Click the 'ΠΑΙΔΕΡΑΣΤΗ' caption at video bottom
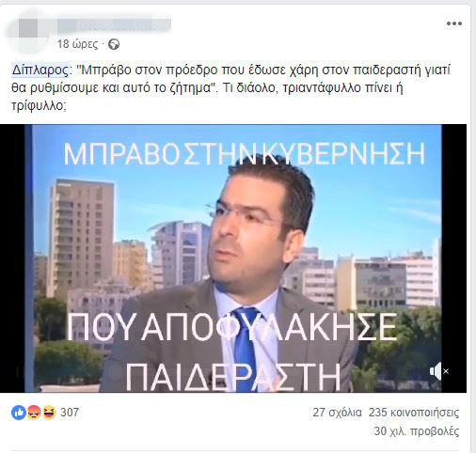Screen dimensions: 476x453 [x=233, y=377]
